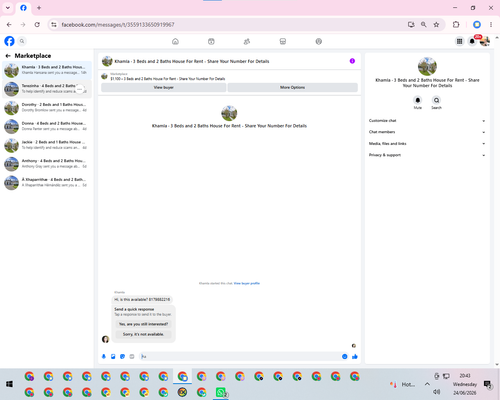Open the browser zoom magnifier icon
500x400 pixels.
tap(424, 24)
